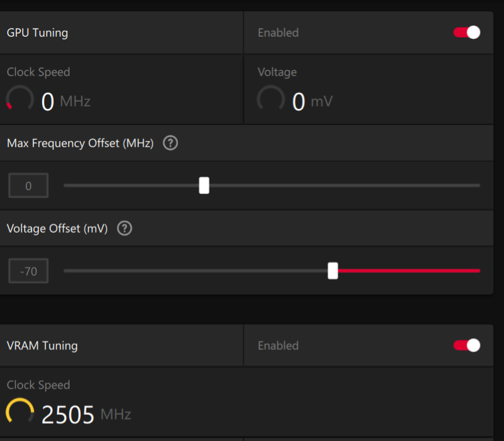Click right end of Max Frequency Offset track
The image size is (504, 441).
pyautogui.click(x=478, y=185)
